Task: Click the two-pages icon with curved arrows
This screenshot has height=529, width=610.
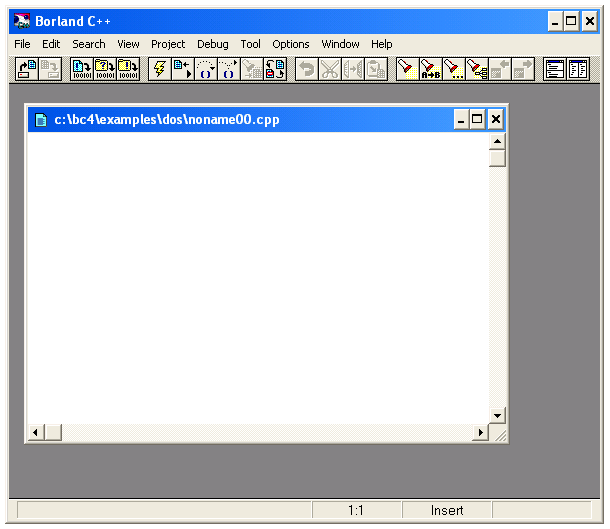Action: 275,69
